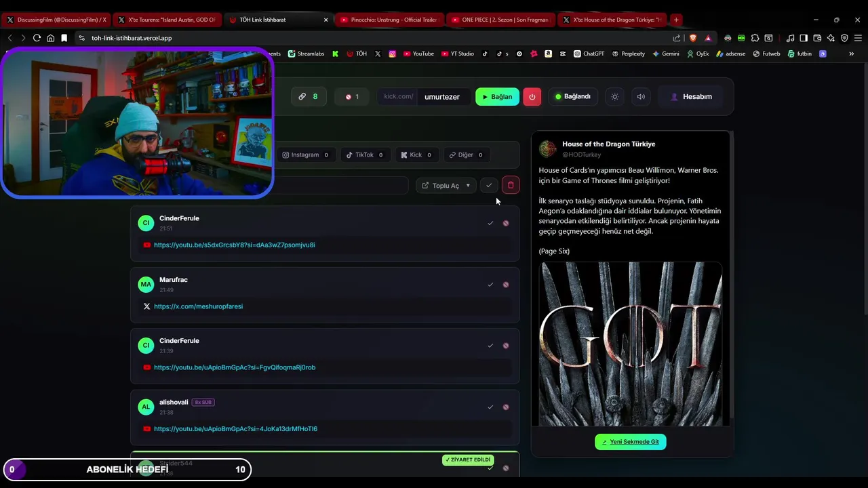The height and width of the screenshot is (488, 868).
Task: Click the Bağlandı connection status indicator
Action: (x=573, y=97)
